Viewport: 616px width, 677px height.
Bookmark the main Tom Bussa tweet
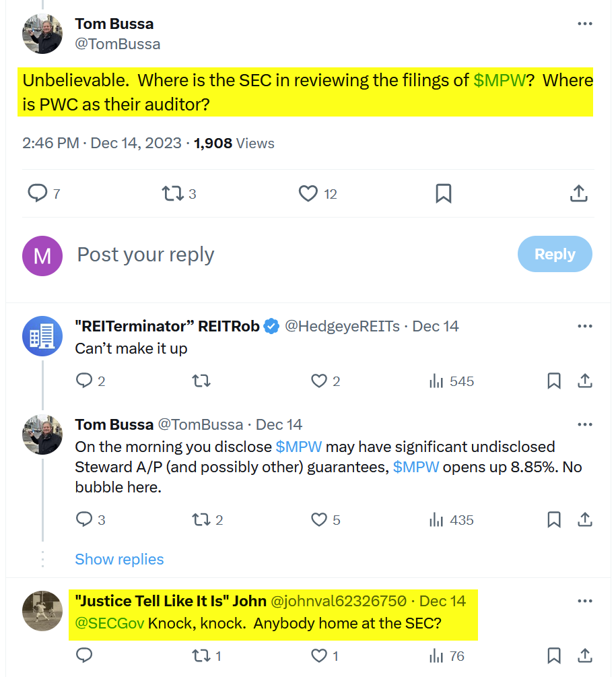pos(443,194)
